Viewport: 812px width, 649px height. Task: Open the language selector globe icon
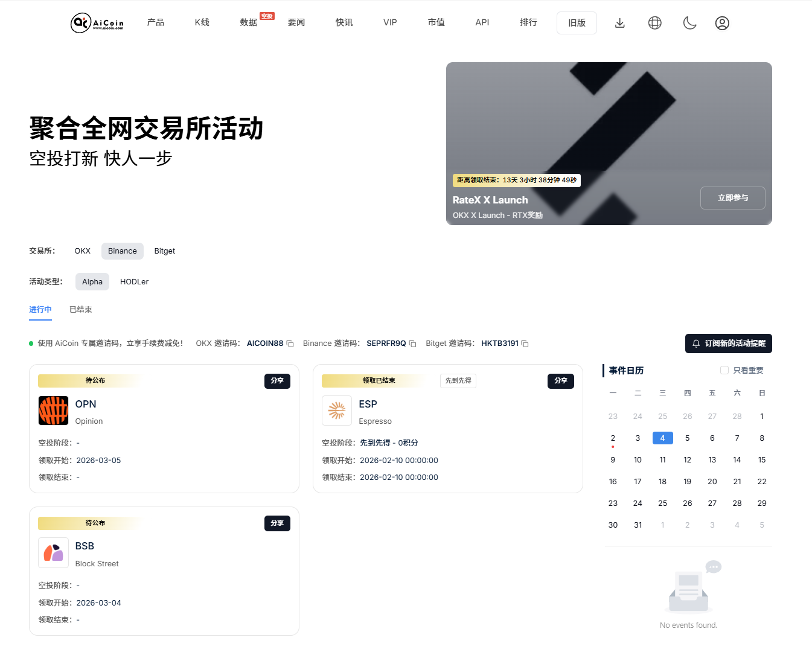point(654,23)
